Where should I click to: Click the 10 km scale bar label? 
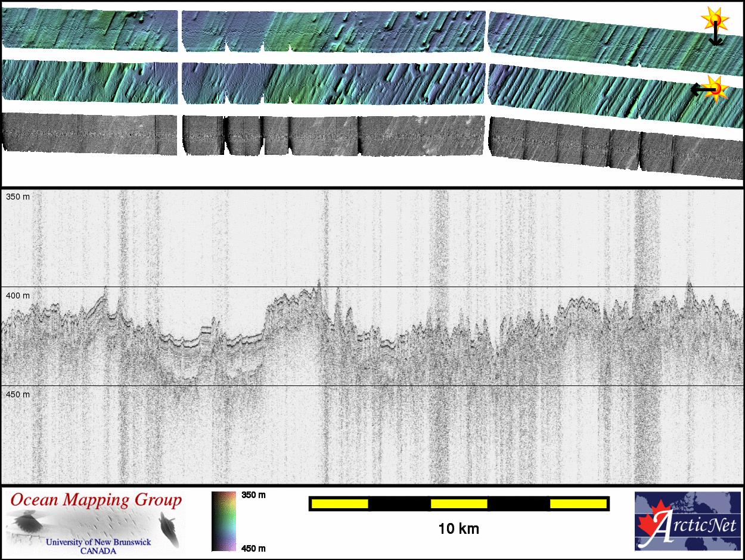point(458,528)
